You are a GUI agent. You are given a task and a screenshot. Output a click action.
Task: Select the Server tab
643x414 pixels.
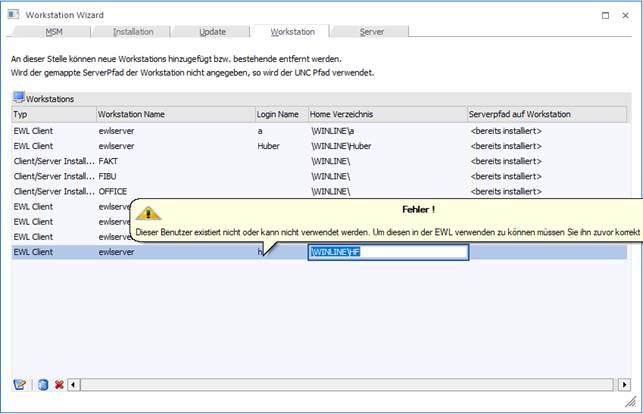click(371, 32)
